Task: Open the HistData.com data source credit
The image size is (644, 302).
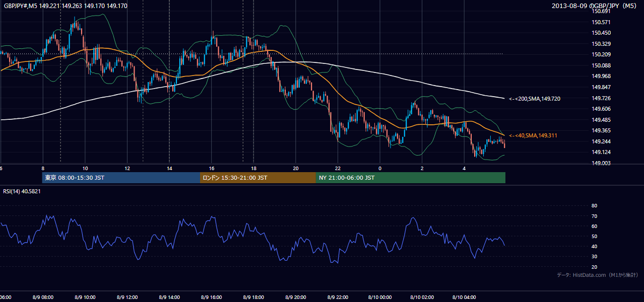Action: click(598, 275)
